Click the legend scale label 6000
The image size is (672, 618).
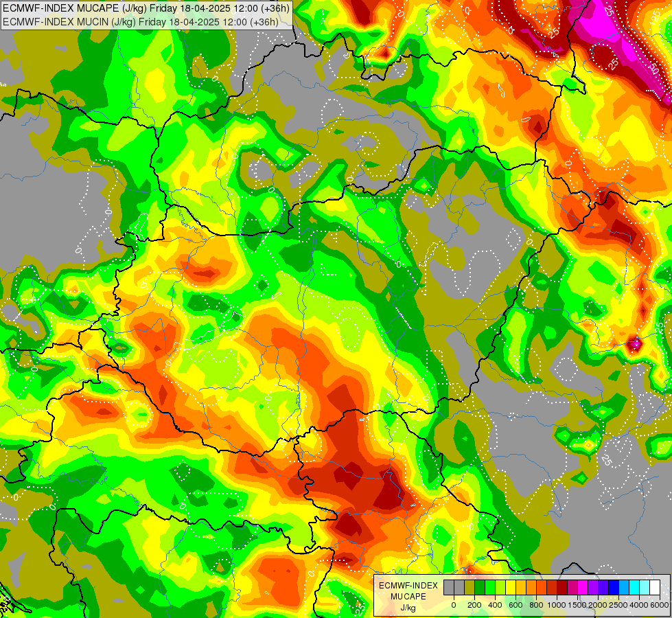tap(660, 605)
